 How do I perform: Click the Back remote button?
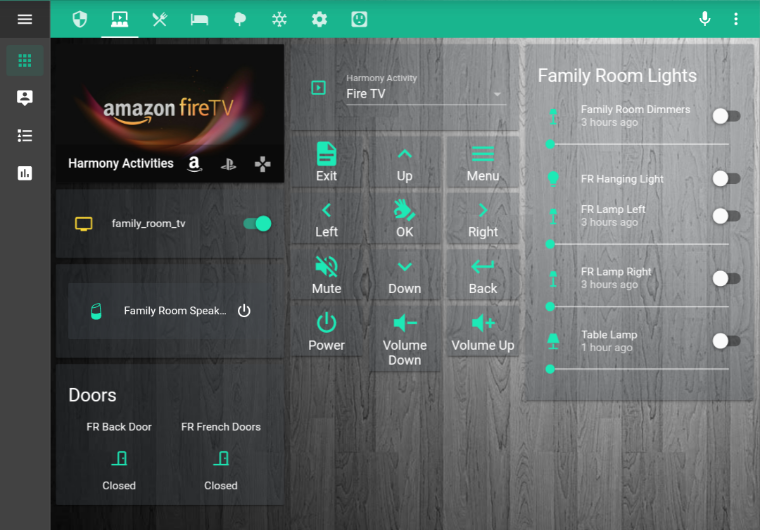click(x=483, y=274)
